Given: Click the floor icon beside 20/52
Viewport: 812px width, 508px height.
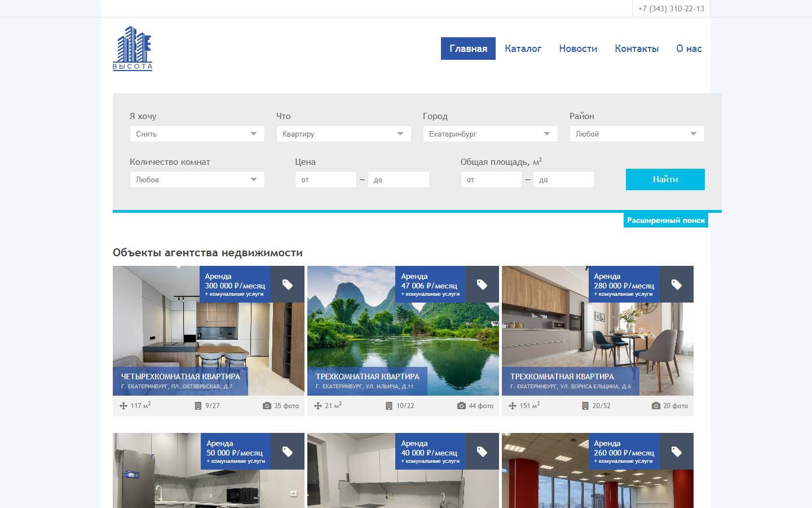Looking at the screenshot, I should point(585,406).
